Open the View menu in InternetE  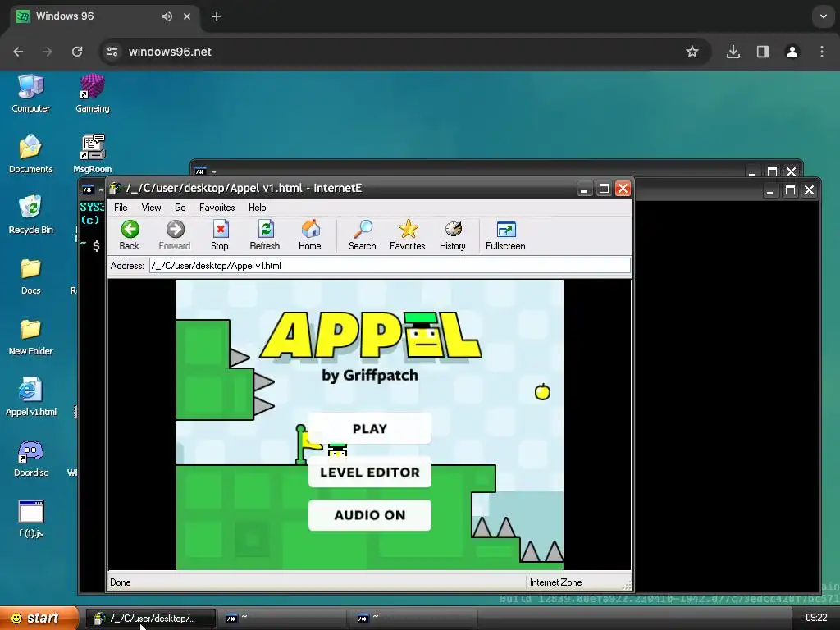pos(151,208)
